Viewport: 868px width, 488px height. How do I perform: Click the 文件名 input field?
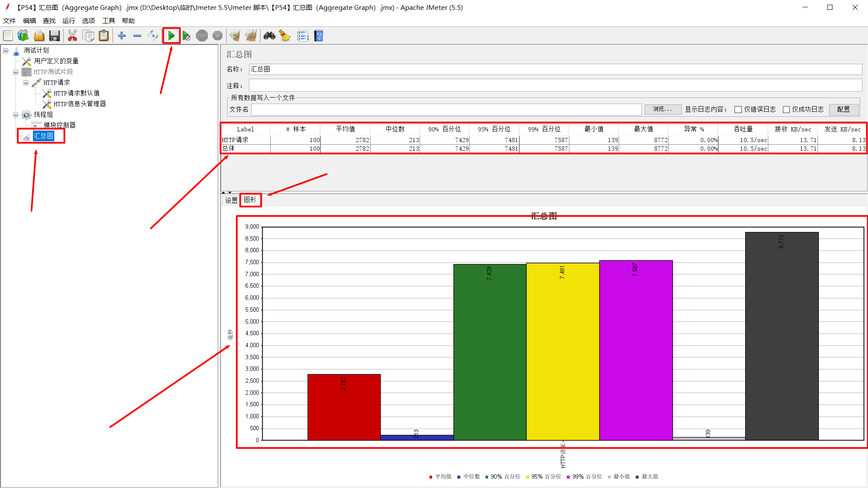tap(446, 110)
